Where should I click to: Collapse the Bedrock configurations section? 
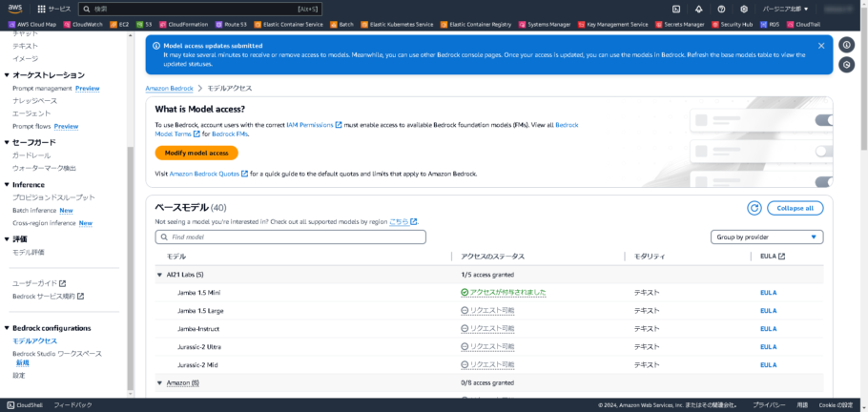pyautogui.click(x=7, y=328)
